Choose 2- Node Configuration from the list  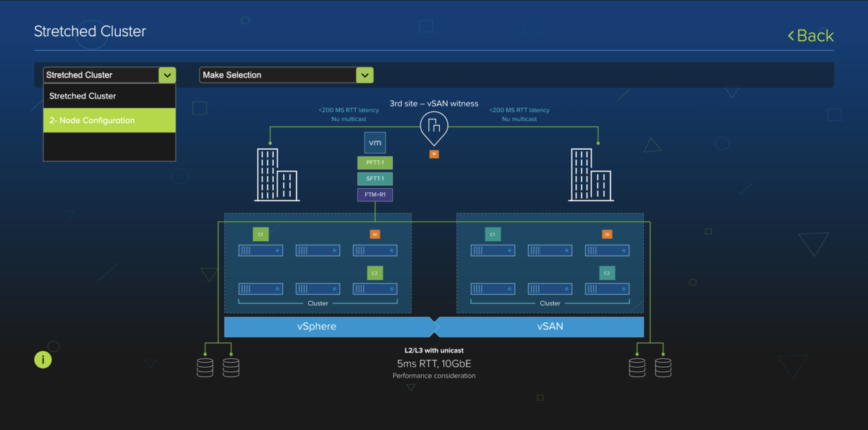pyautogui.click(x=109, y=120)
